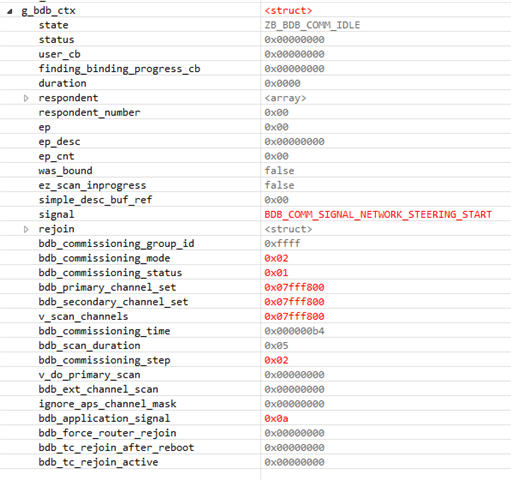Click the bdb_commissioning_group_id value 0xffff
511x480 pixels.
coord(282,244)
